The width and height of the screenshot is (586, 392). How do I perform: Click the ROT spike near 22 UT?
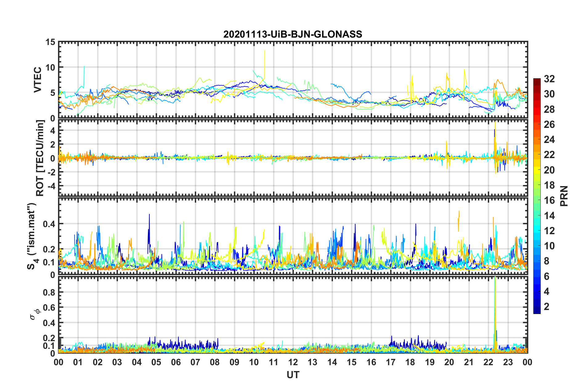pos(495,147)
